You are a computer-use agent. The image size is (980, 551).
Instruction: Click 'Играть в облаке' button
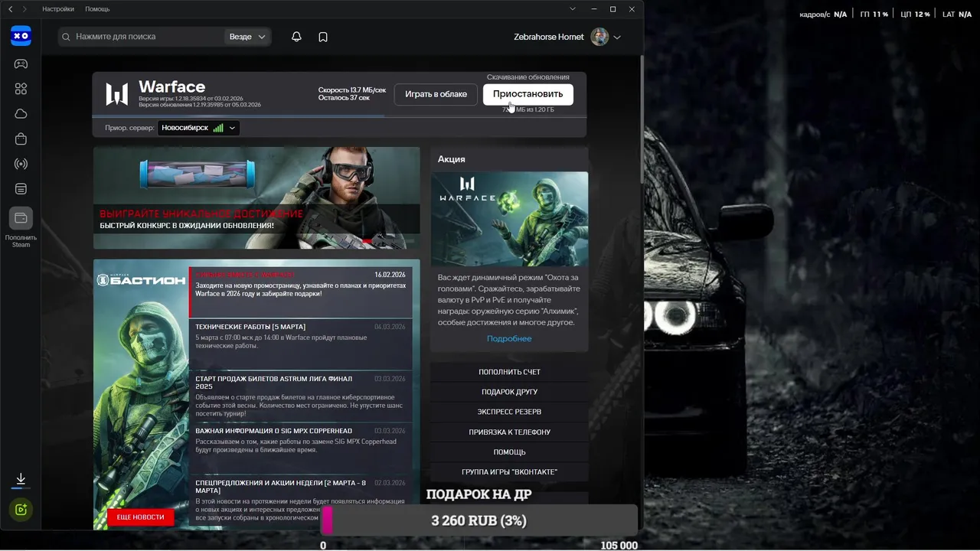click(x=436, y=94)
